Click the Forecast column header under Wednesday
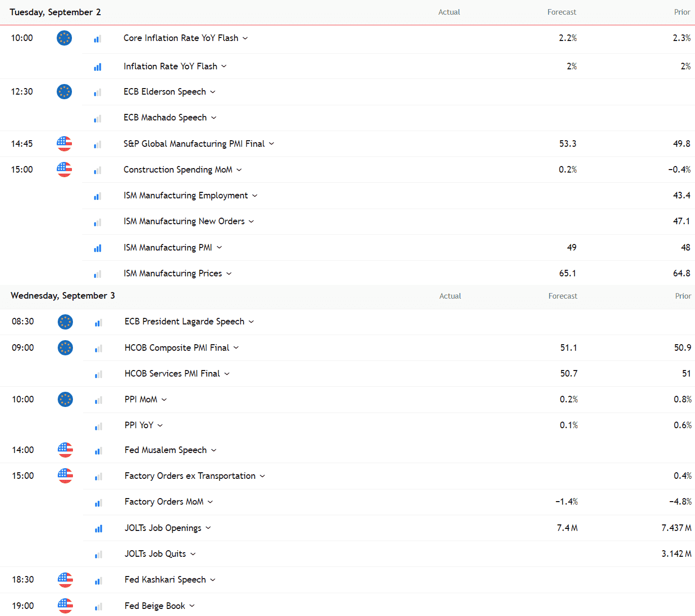 562,296
